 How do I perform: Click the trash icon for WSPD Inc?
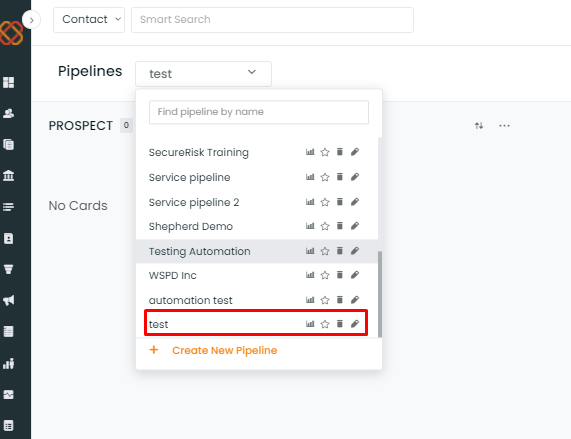pyautogui.click(x=339, y=275)
